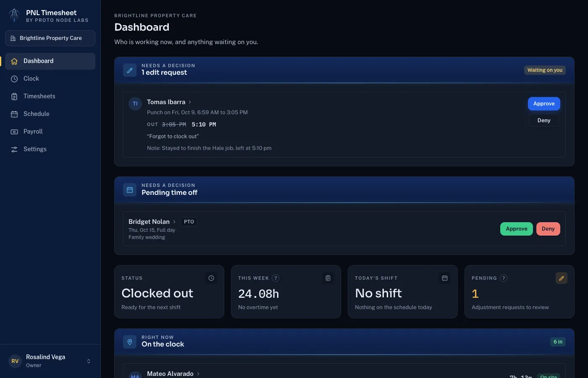The image size is (588, 378).
Task: Click the help icon next to This Week
Action: [x=276, y=278]
